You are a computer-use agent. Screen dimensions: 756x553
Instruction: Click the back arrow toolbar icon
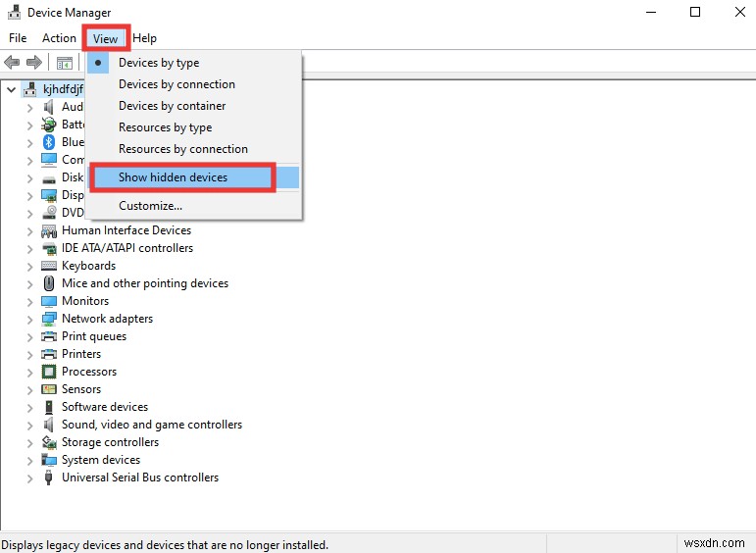(x=12, y=62)
